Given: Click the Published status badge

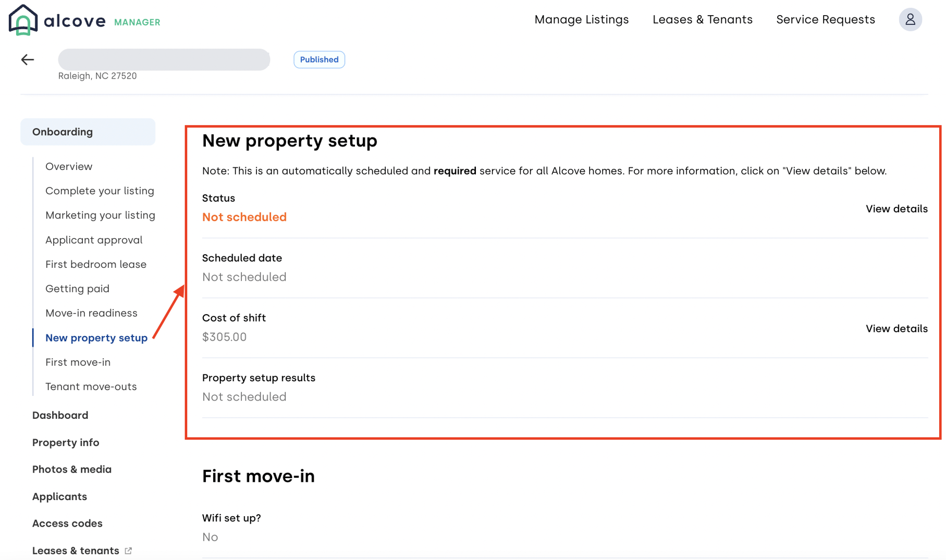Looking at the screenshot, I should click(319, 60).
